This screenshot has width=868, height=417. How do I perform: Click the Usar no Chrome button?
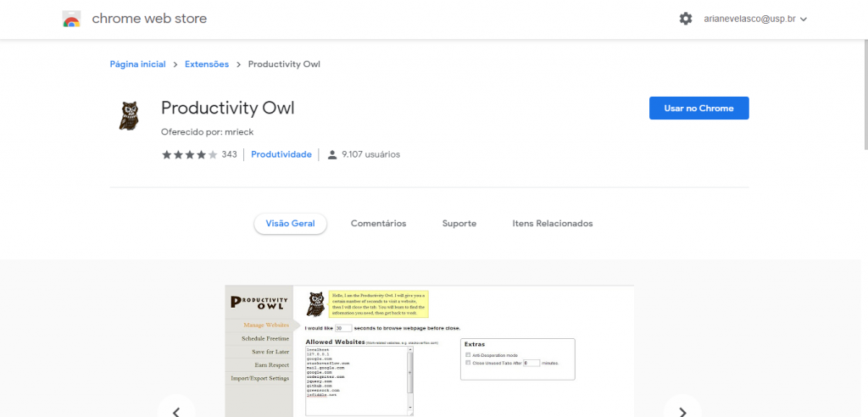pos(698,108)
